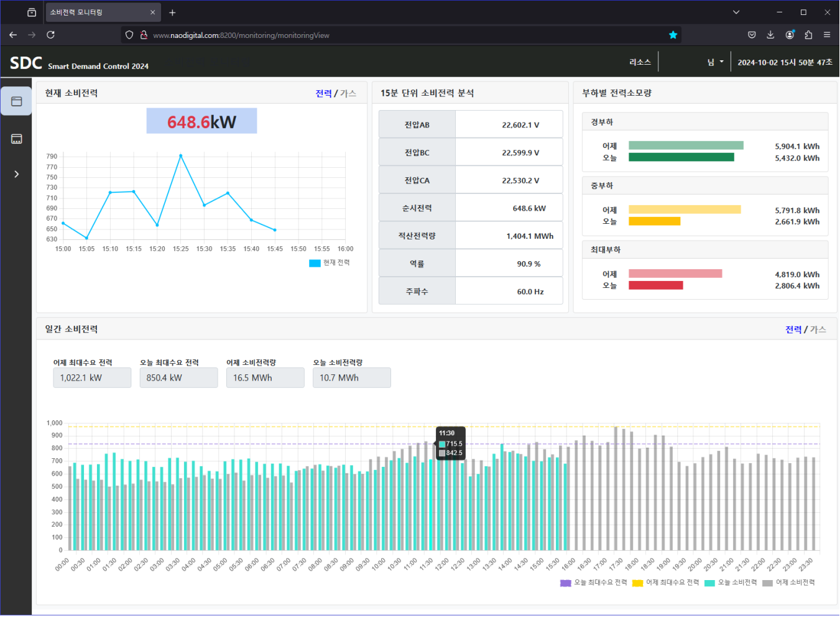Expand the left sidebar with the chevron
The height and width of the screenshot is (618, 840).
tap(17, 174)
